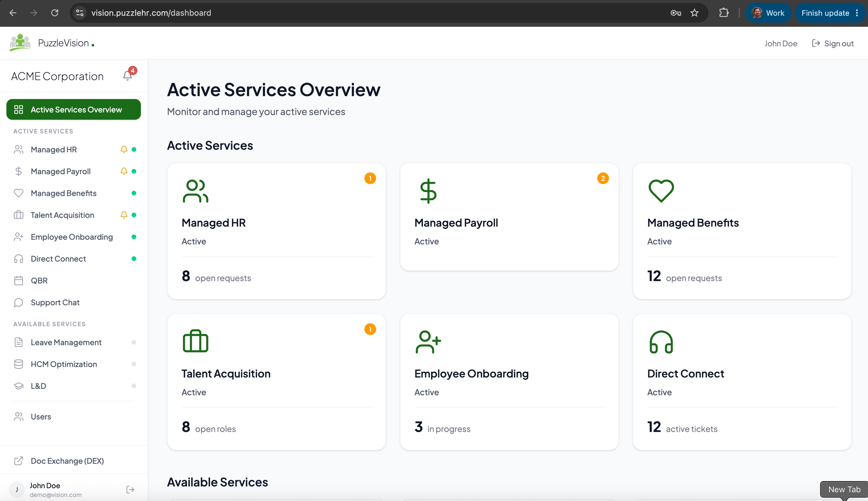Click the orange badge on the Managed HR card
Screen dimensions: 868x501
pos(370,178)
